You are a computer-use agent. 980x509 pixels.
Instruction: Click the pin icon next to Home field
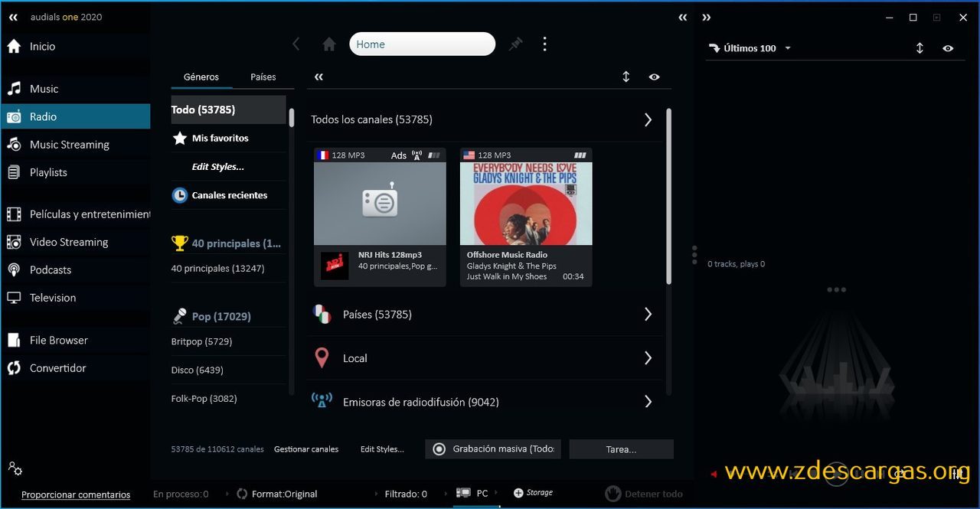pyautogui.click(x=516, y=44)
